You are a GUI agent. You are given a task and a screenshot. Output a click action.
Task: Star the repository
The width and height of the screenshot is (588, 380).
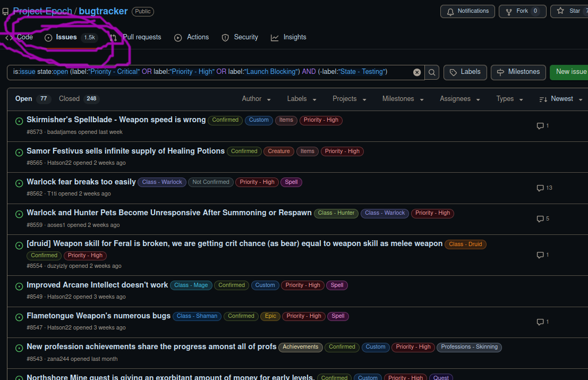(x=569, y=11)
